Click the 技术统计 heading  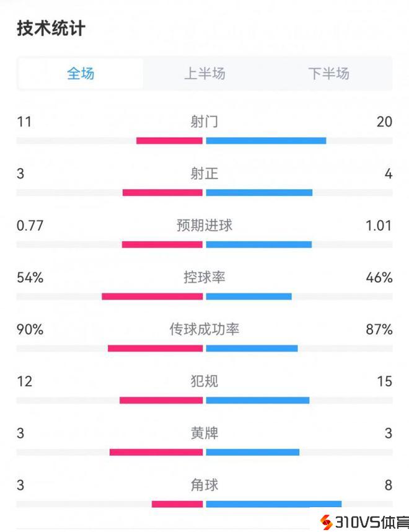[51, 29]
